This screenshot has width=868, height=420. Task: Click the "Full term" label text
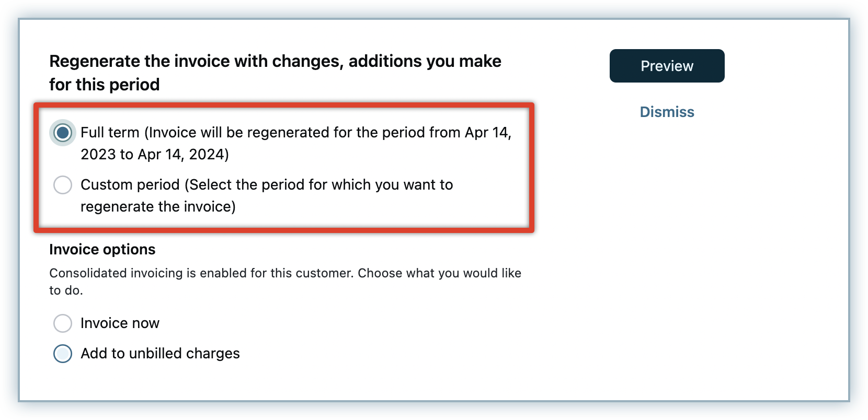pos(110,133)
